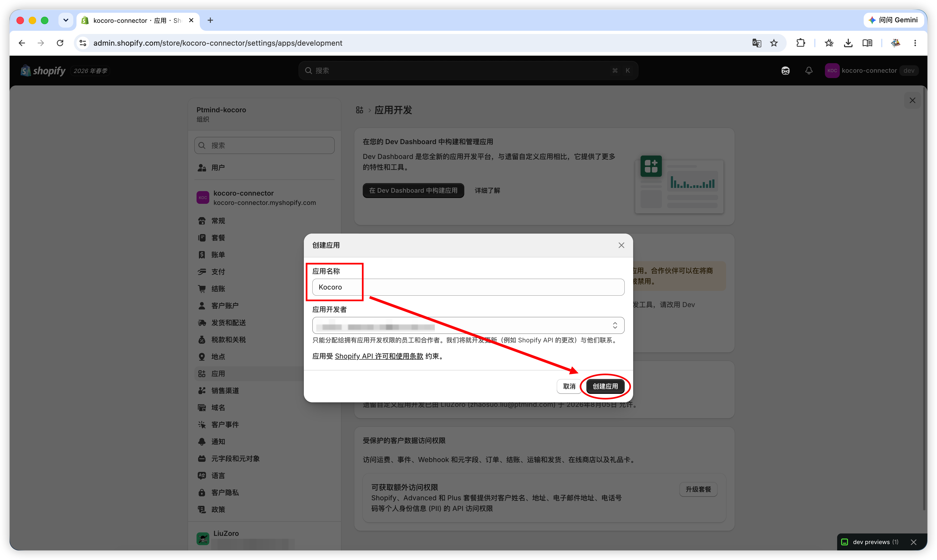Click the 应用名称 input field containing Kocoro
Viewport: 937px width, 560px height.
(468, 287)
